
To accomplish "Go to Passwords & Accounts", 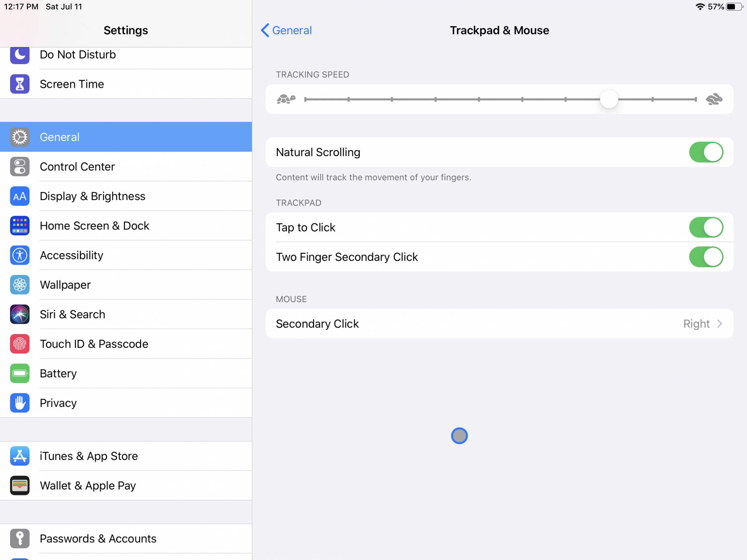I will [x=98, y=538].
